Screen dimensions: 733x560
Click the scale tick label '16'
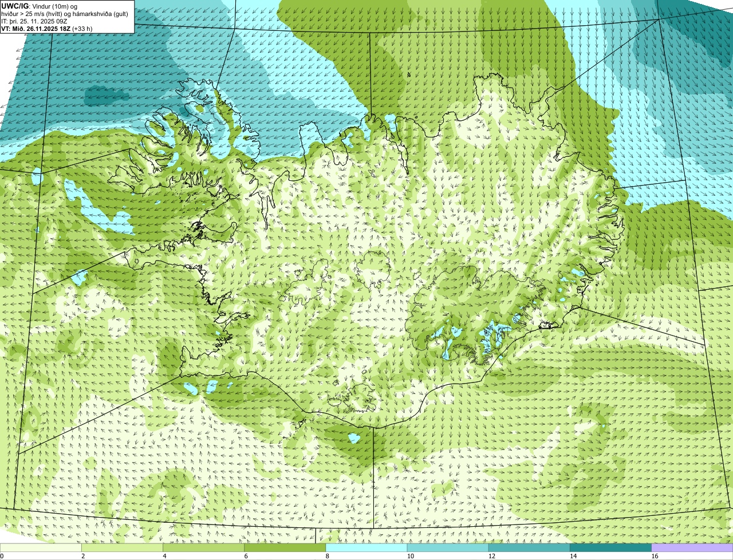(x=655, y=556)
